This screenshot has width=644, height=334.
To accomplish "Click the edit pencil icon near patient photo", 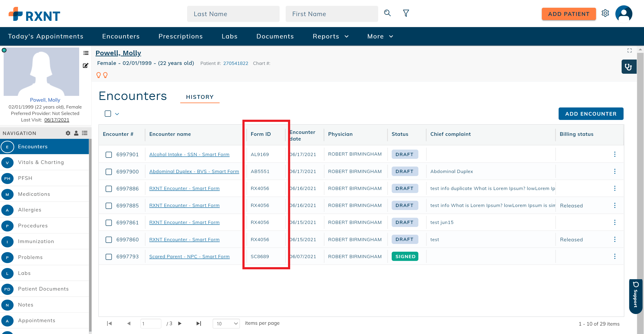I will point(85,66).
